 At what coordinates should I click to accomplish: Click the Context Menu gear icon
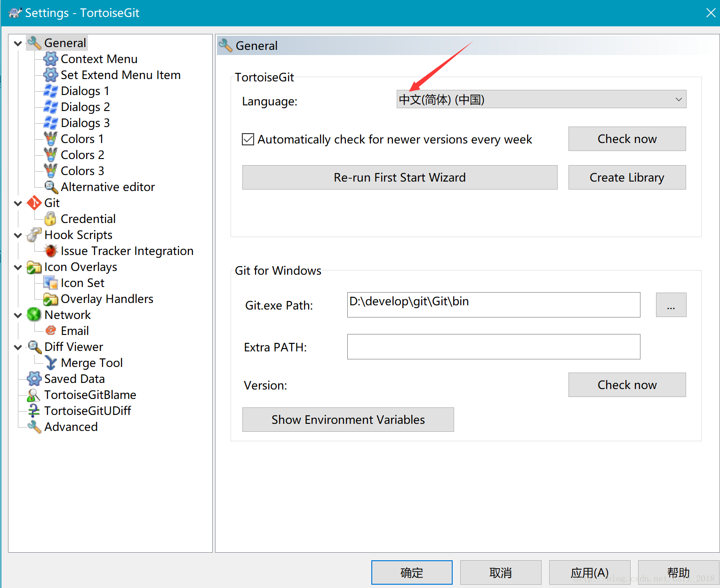(x=50, y=59)
